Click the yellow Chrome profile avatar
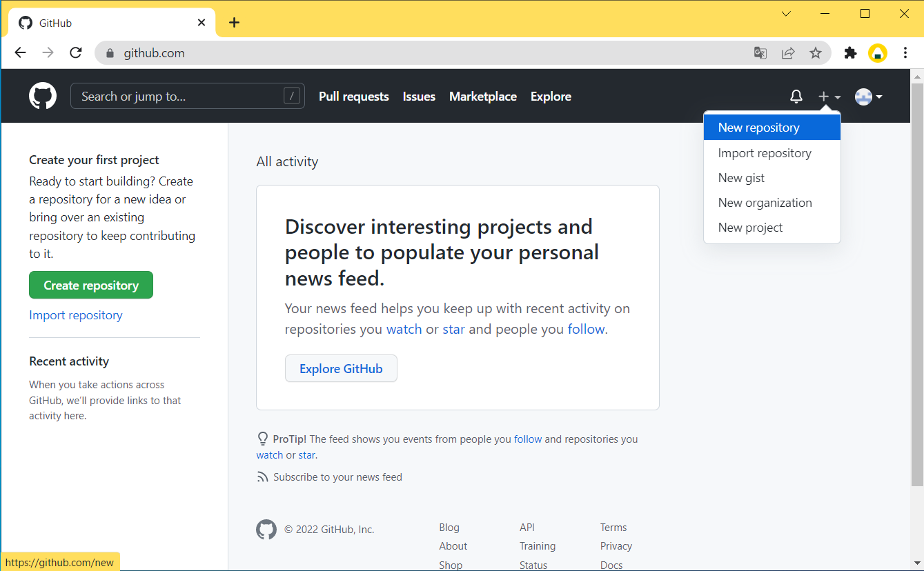 coord(878,53)
